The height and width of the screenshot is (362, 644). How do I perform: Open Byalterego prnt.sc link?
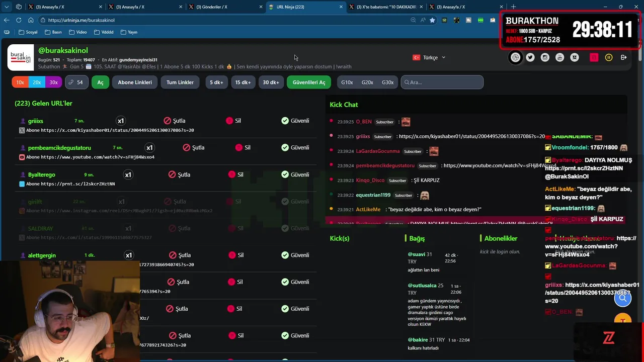point(78,184)
